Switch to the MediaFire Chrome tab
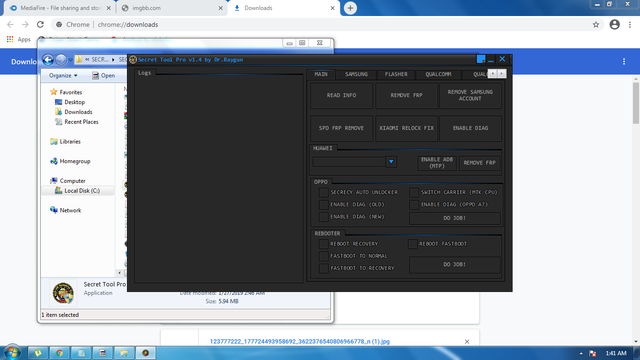Screen dimensions: 640x360 click(60, 8)
